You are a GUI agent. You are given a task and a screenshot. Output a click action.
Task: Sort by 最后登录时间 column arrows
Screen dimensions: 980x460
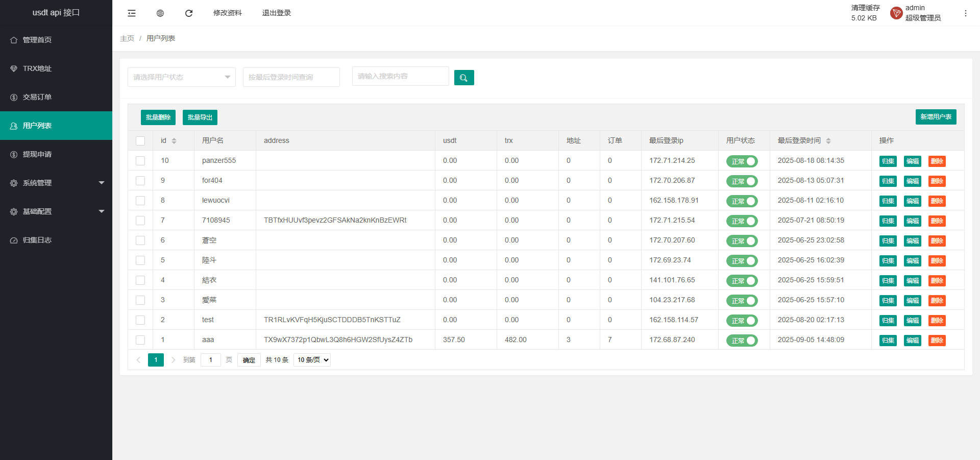tap(828, 141)
